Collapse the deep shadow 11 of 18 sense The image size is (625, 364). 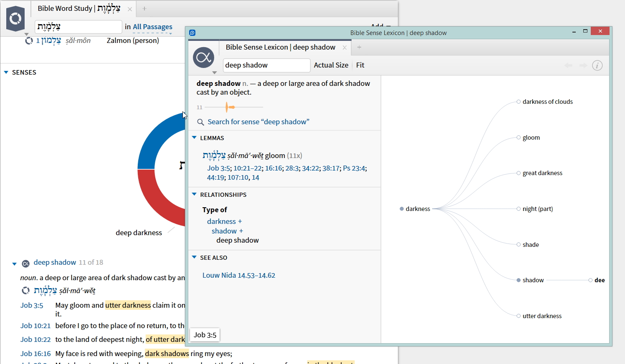tap(14, 264)
